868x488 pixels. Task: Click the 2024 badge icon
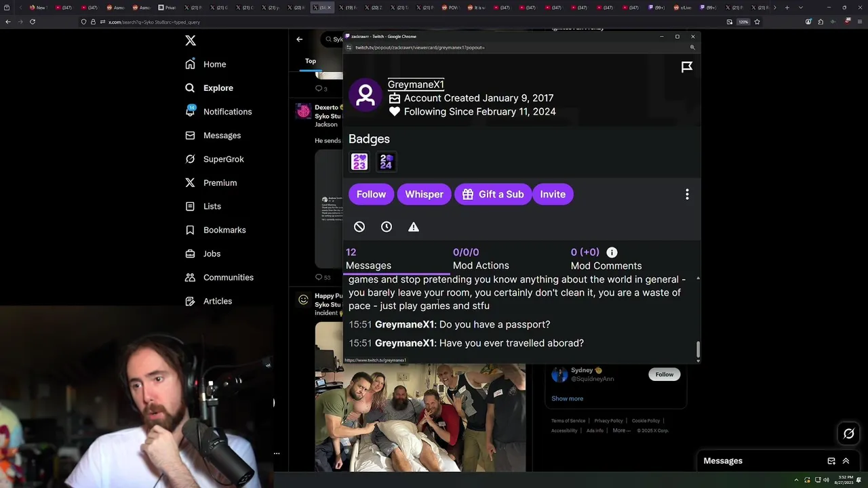coord(386,162)
